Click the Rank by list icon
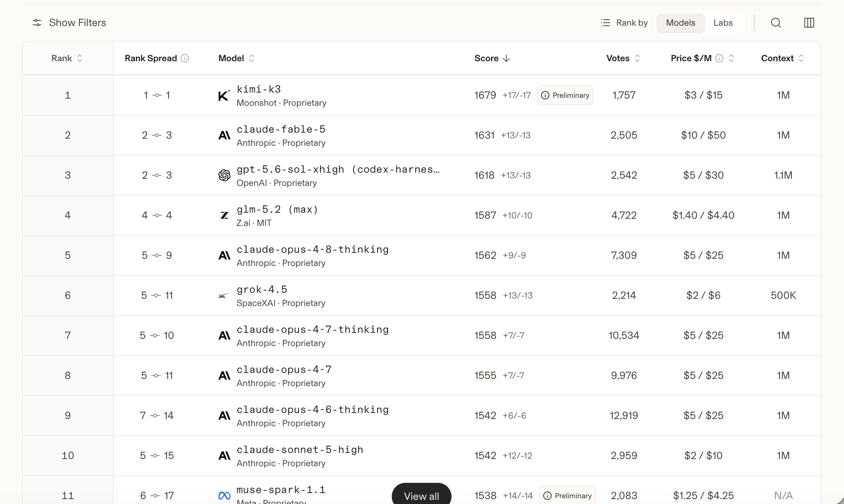Screen dimensions: 844x504 coord(606,23)
